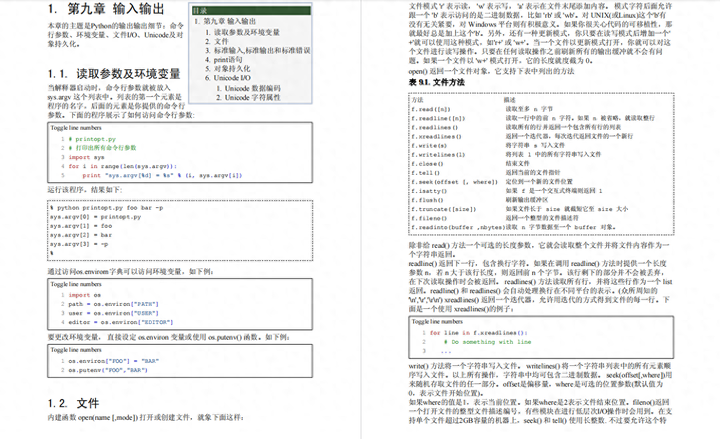720x439 pixels.
Task: Select the f.truncate([size]) table row
Action: (541, 209)
